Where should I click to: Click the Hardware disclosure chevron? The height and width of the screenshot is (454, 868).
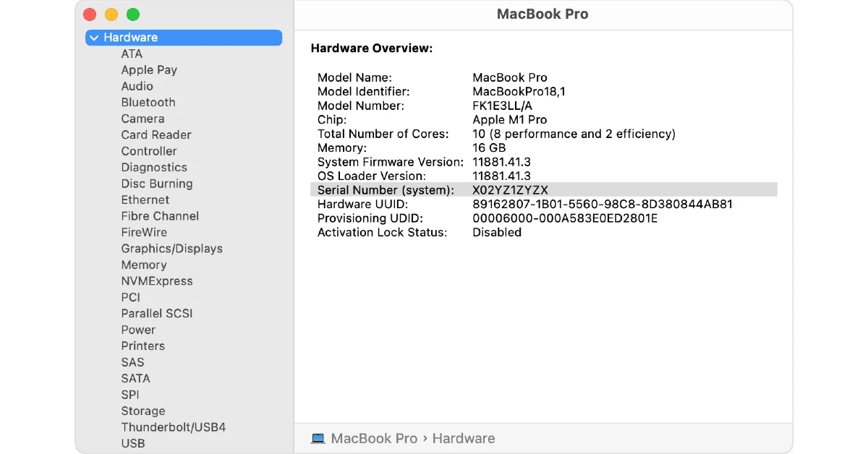click(94, 37)
